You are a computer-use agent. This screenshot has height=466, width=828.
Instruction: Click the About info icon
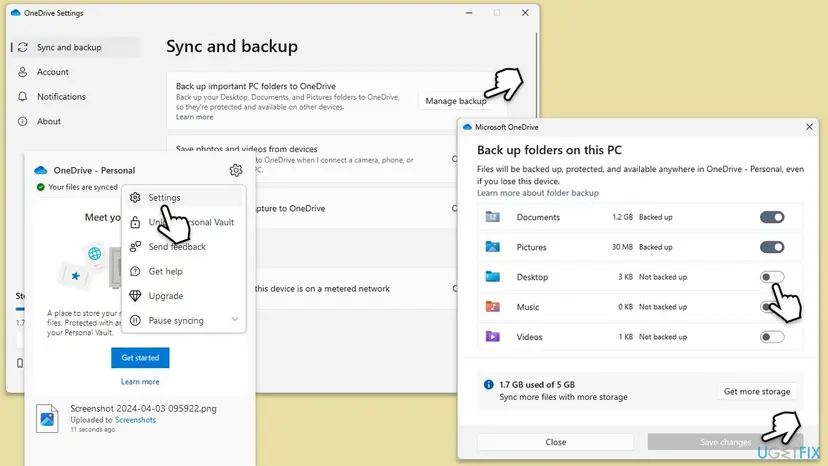point(23,122)
